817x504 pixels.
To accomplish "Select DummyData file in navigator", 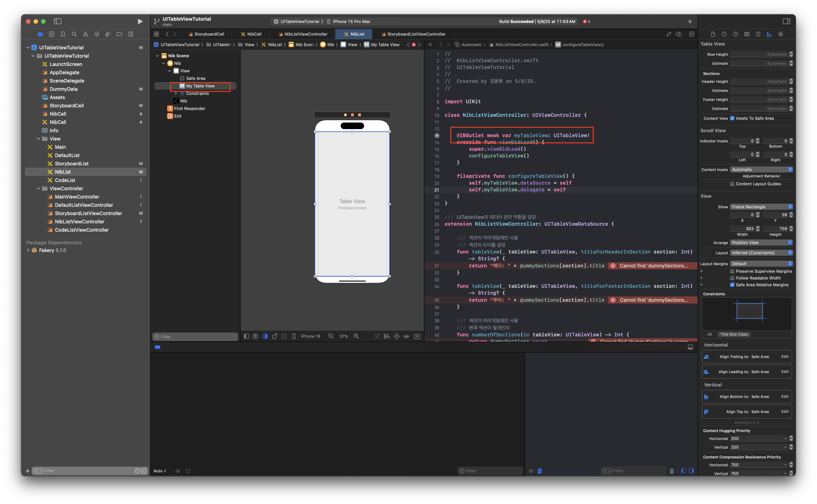I will 63,89.
